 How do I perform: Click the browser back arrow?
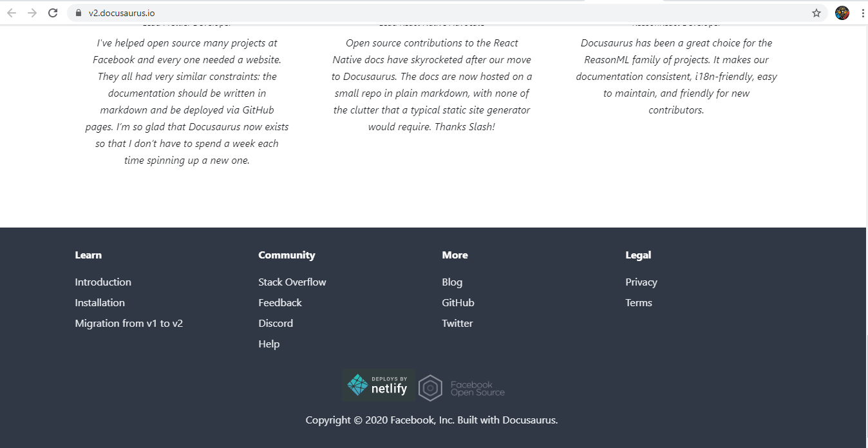click(12, 12)
